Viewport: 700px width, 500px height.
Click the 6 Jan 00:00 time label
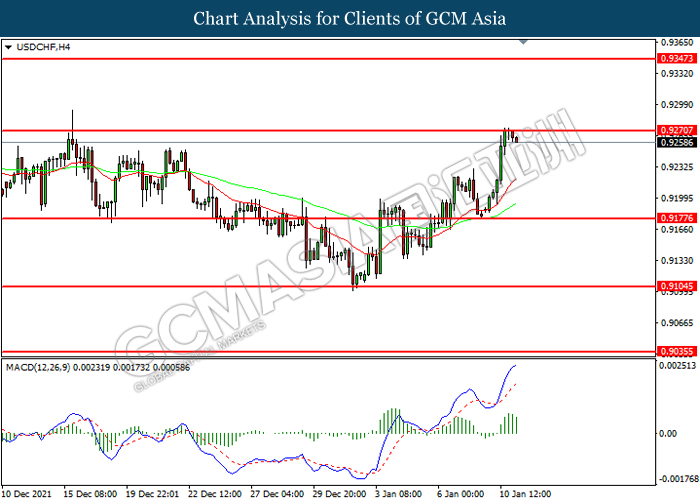click(462, 494)
